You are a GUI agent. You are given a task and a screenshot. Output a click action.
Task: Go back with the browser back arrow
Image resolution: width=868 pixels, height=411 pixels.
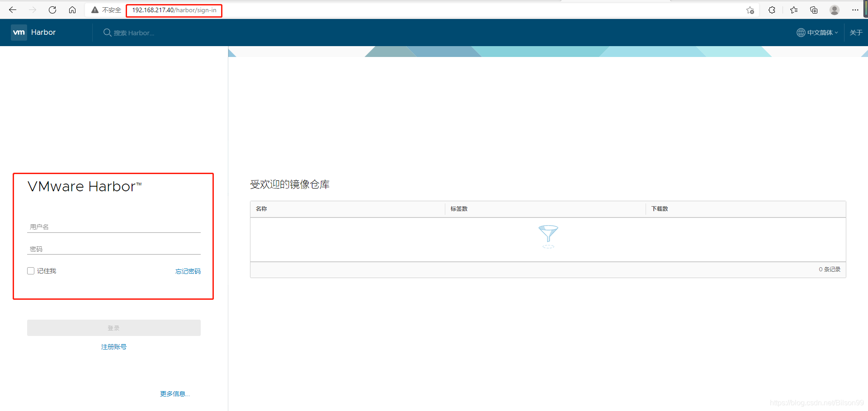click(x=13, y=10)
